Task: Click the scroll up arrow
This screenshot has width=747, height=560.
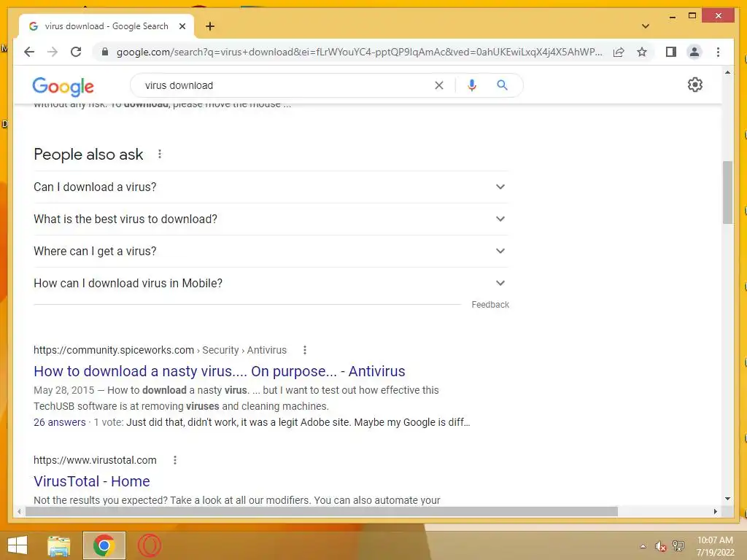Action: click(727, 72)
